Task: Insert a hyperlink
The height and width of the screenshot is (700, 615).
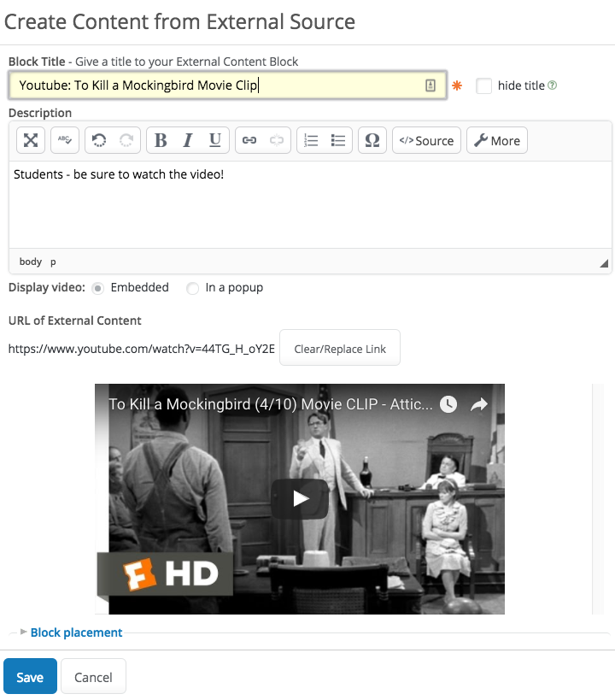Action: click(249, 140)
